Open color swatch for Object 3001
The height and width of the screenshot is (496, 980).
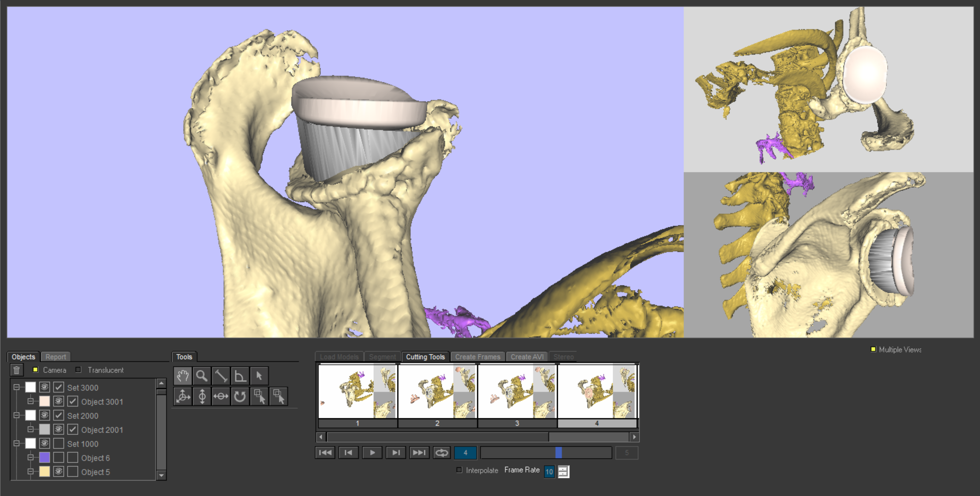coord(44,401)
